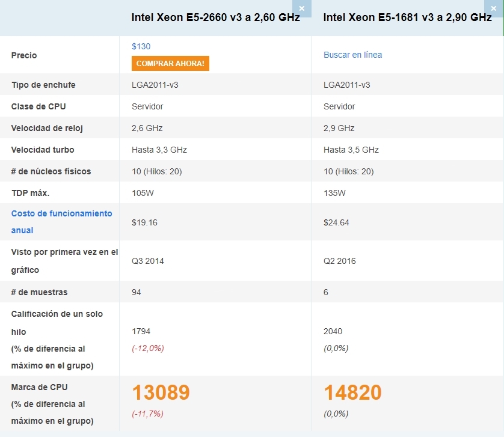Click the Marca de CPU label
504x437 pixels.
tap(39, 387)
